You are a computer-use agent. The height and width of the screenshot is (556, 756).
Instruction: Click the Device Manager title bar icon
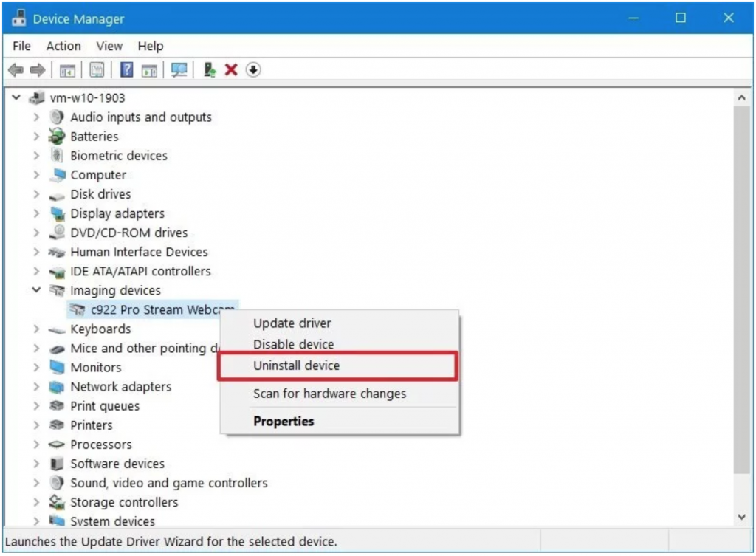[18, 18]
